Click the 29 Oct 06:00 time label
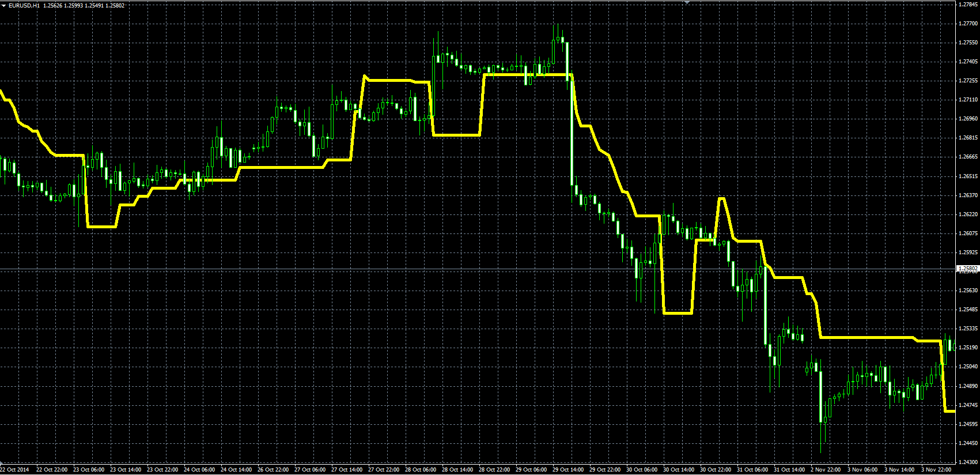This screenshot has width=980, height=475. click(x=531, y=470)
